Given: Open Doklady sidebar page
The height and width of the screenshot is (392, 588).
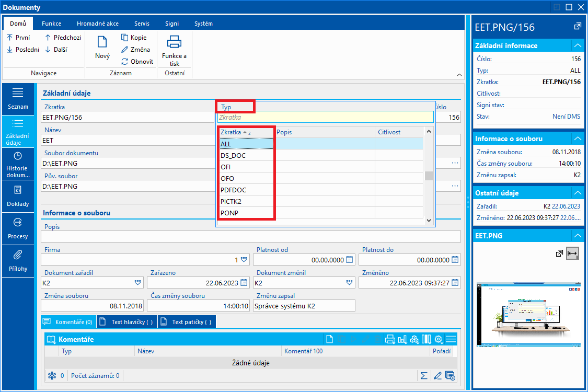Looking at the screenshot, I should coord(18,197).
